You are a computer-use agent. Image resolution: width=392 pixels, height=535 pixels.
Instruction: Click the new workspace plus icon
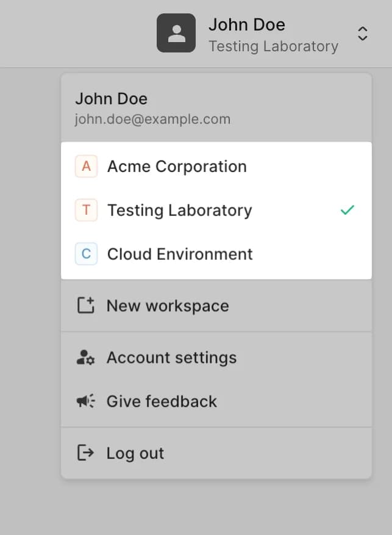click(85, 305)
